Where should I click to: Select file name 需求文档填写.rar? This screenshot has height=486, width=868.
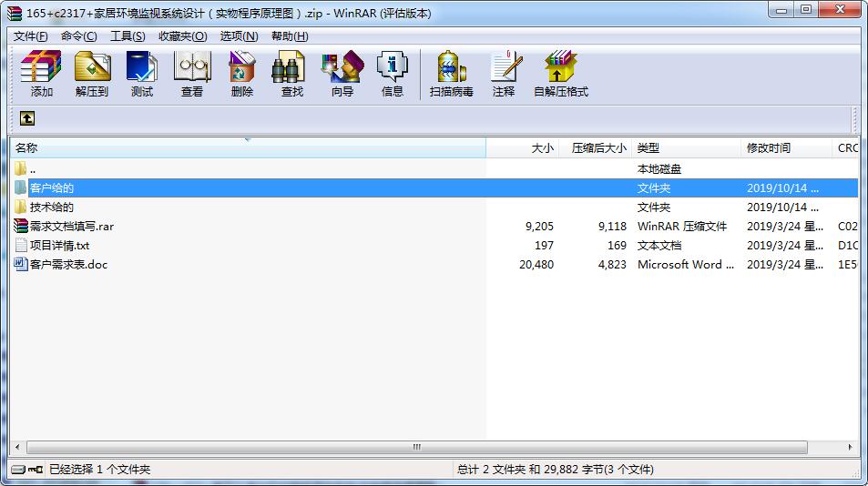point(72,226)
